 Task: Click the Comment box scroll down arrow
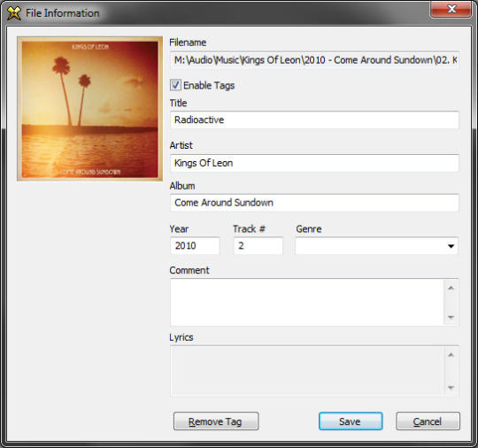(x=451, y=317)
